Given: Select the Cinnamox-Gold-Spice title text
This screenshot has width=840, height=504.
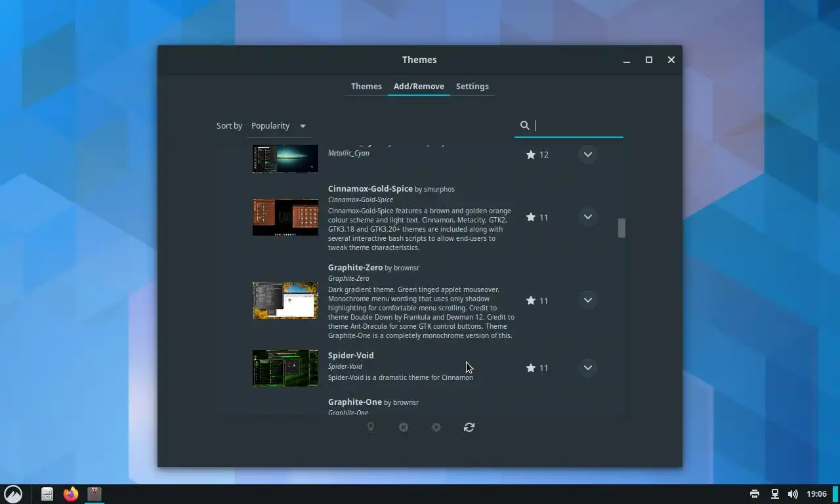Looking at the screenshot, I should coord(370,189).
